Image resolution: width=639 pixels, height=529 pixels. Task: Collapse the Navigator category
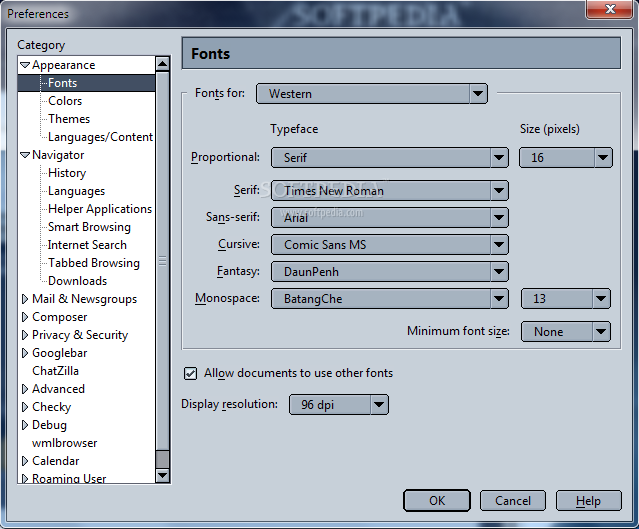tap(25, 155)
